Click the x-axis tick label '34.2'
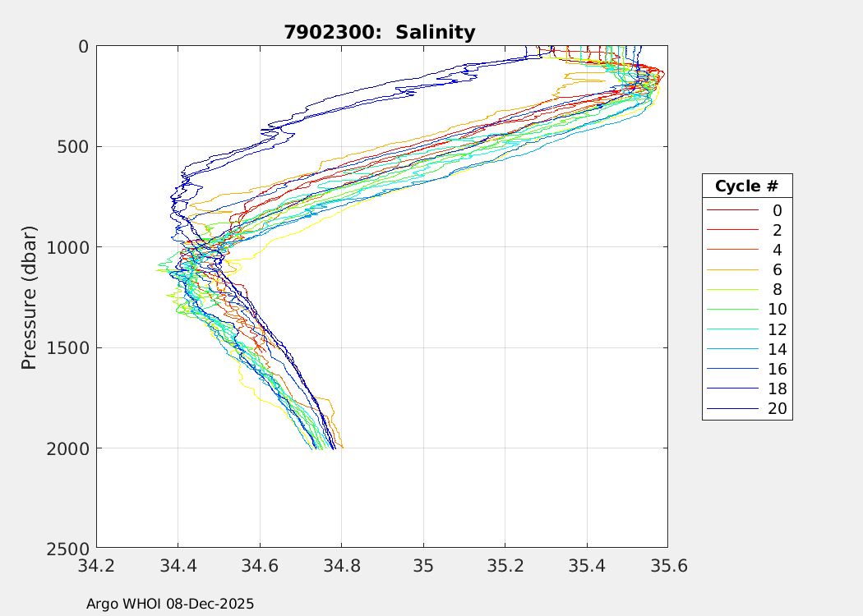This screenshot has width=863, height=616. click(97, 566)
